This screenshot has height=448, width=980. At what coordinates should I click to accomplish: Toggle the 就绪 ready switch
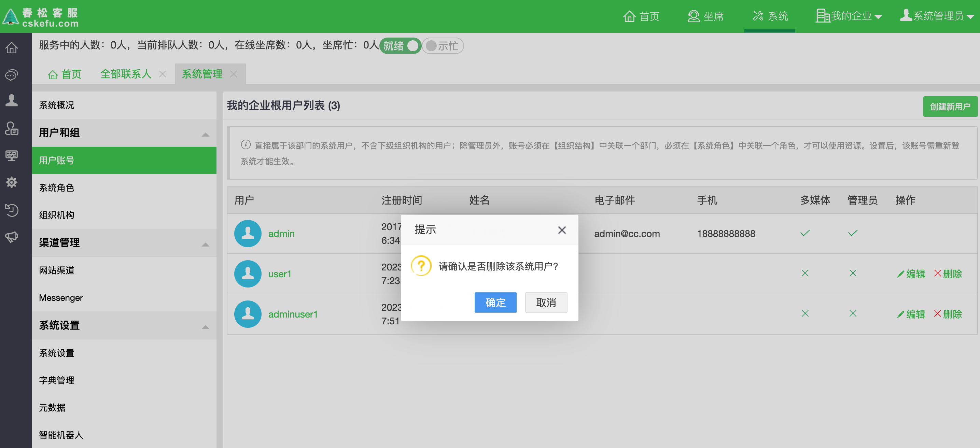[x=400, y=46]
